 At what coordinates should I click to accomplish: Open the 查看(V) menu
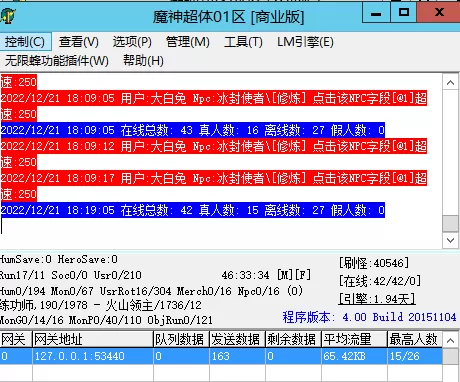click(x=79, y=42)
